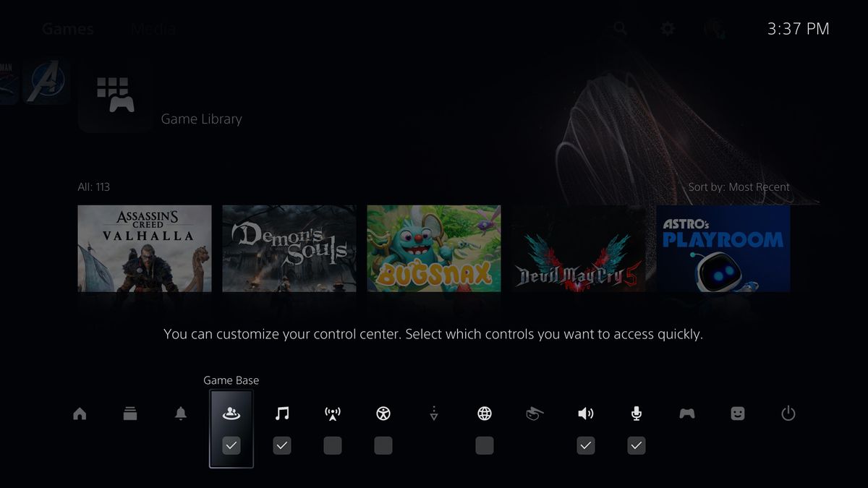Screen dimensions: 868x488
Task: Enable the Broadcast checkbox
Action: [332, 445]
